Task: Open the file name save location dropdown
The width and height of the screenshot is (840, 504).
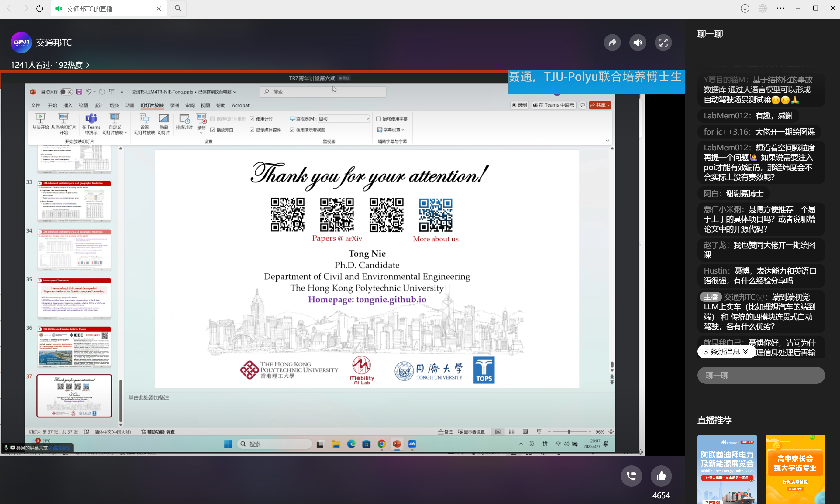Action: coord(235,92)
